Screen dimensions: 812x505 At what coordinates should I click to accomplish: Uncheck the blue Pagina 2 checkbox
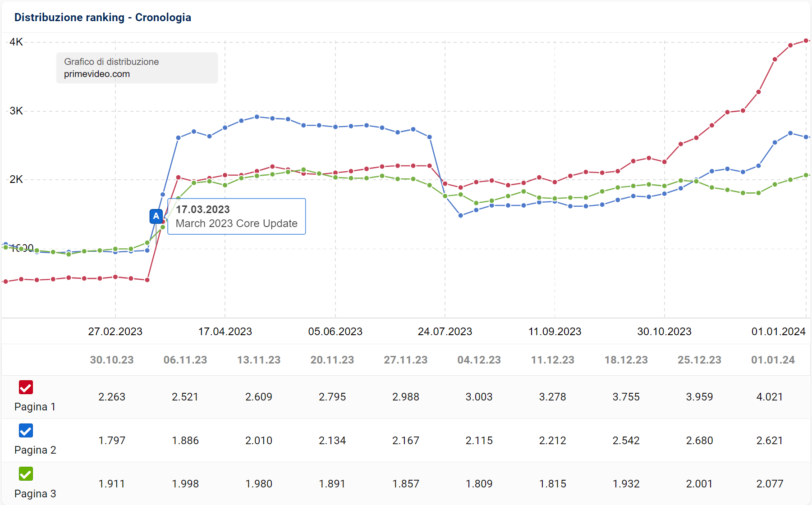26,431
